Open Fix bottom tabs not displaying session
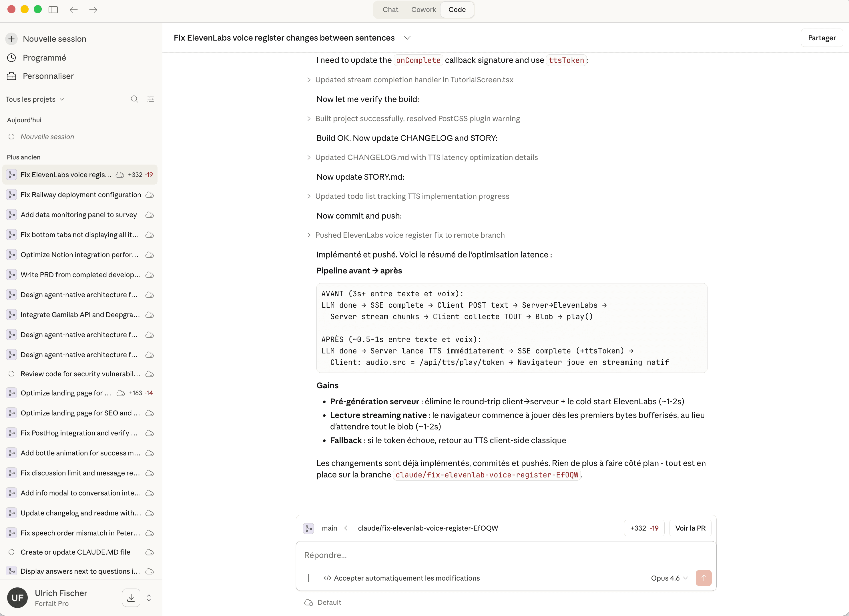Viewport: 849px width, 616px height. (80, 235)
